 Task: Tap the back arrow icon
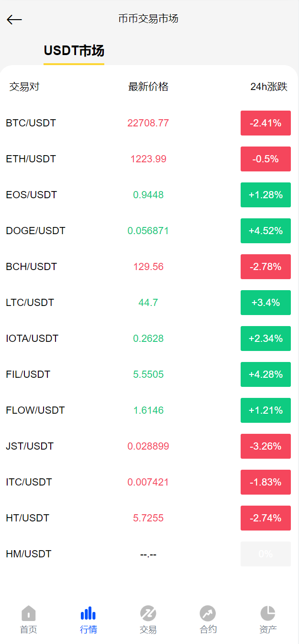(x=14, y=19)
